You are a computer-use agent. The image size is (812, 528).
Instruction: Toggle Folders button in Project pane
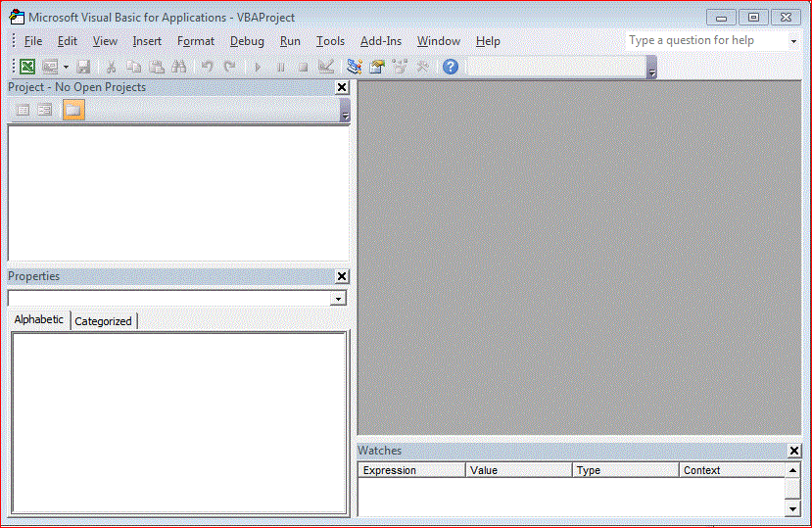click(73, 110)
